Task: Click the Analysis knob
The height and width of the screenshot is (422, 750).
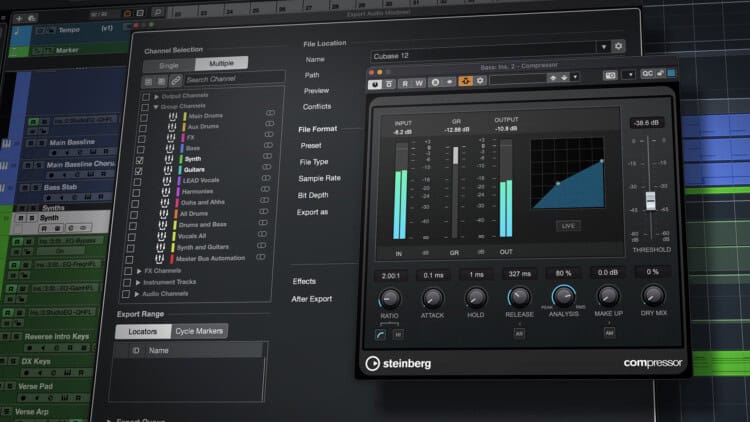Action: pos(563,297)
